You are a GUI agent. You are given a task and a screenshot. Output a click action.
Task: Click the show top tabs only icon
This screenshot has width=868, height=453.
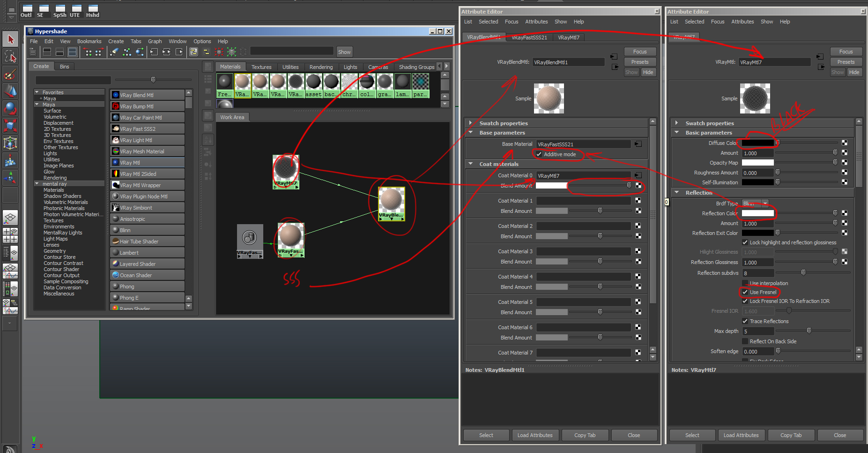[x=47, y=52]
